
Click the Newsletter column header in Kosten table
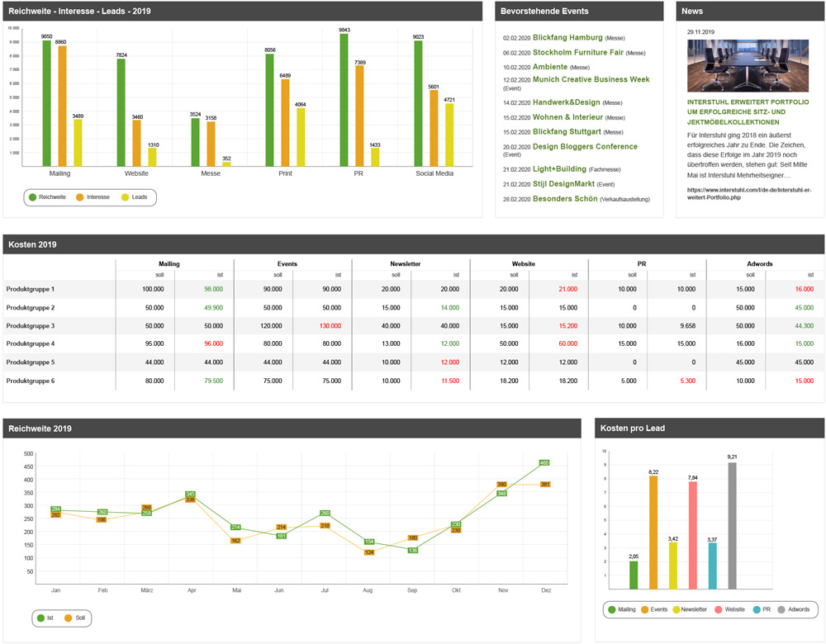(406, 264)
